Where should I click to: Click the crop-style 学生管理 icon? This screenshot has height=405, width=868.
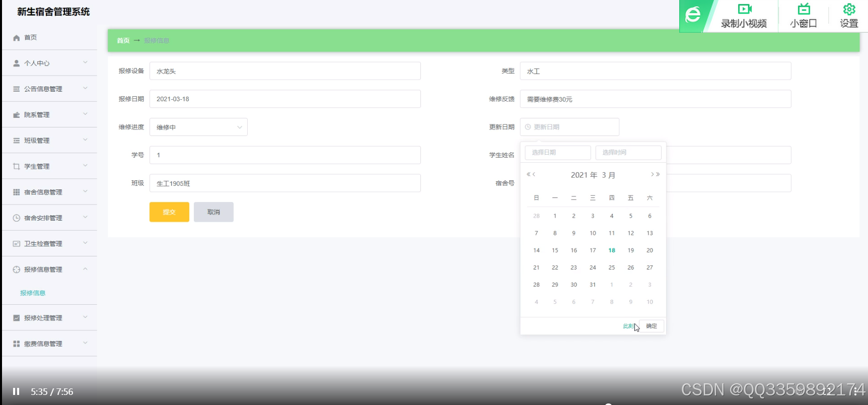[17, 166]
